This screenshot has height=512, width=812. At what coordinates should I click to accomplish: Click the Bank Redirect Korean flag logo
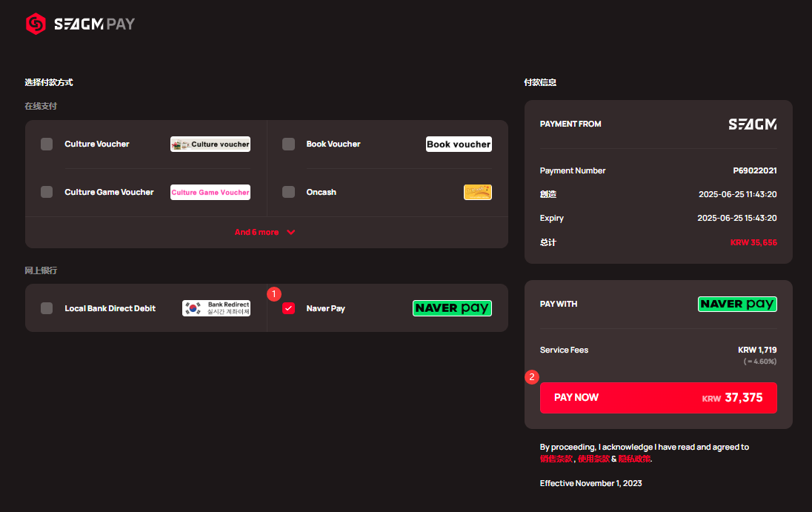click(x=216, y=308)
